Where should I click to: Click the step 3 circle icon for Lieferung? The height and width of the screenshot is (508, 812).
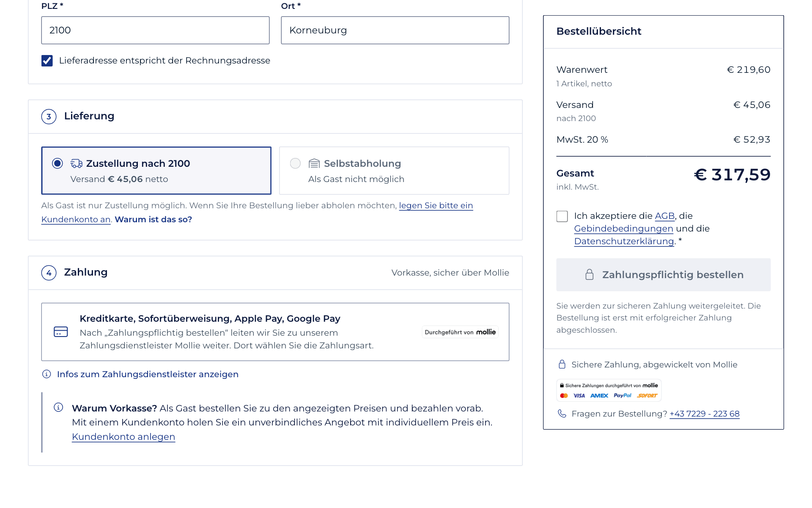point(49,116)
